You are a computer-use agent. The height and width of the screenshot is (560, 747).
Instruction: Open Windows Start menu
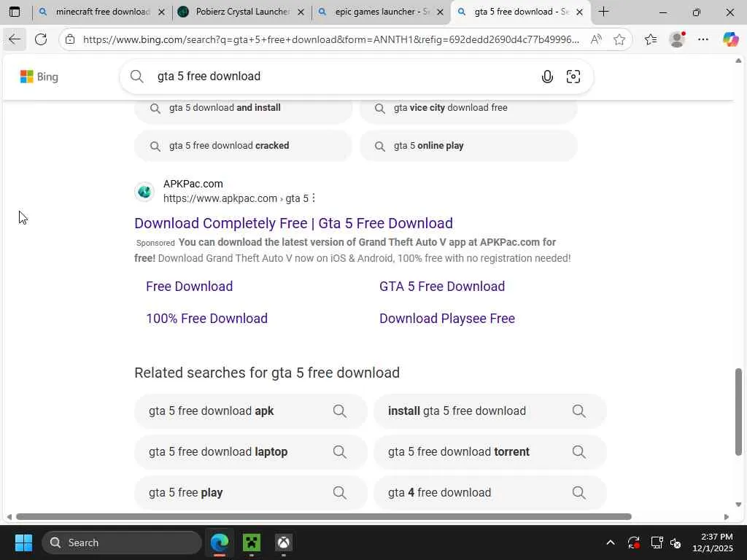click(x=23, y=542)
